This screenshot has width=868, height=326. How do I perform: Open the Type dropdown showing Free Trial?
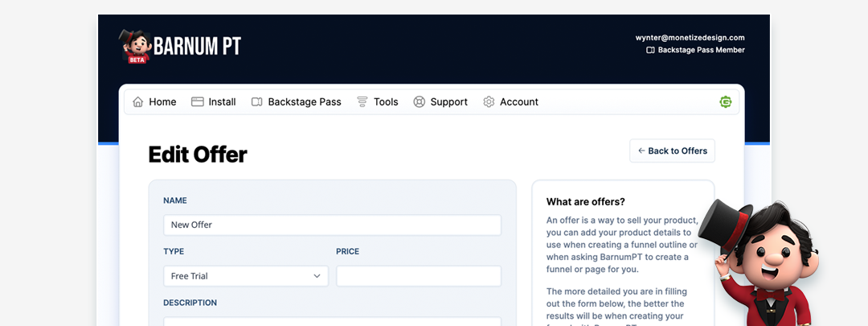(246, 276)
